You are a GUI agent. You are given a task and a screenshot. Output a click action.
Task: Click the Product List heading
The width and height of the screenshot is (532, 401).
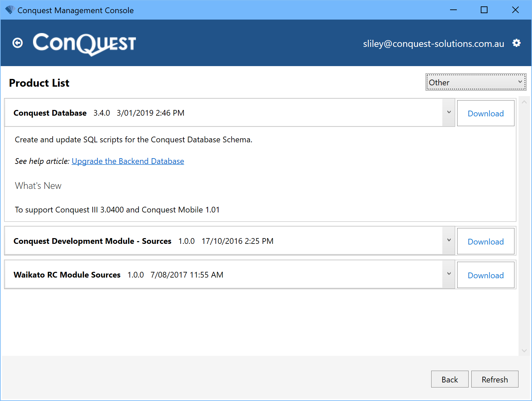pyautogui.click(x=39, y=83)
